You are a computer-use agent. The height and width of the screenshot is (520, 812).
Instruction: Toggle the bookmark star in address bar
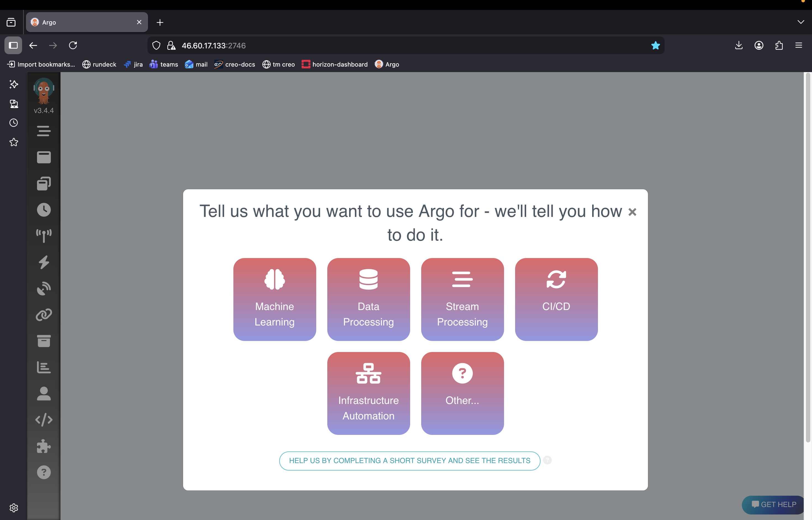click(x=655, y=45)
